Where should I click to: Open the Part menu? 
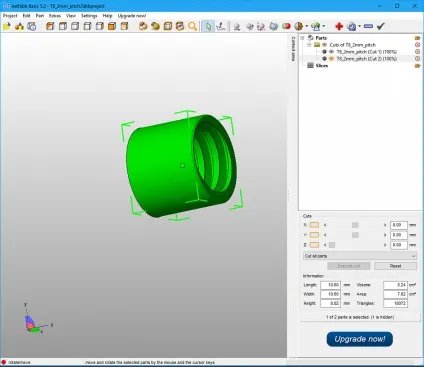pyautogui.click(x=40, y=16)
